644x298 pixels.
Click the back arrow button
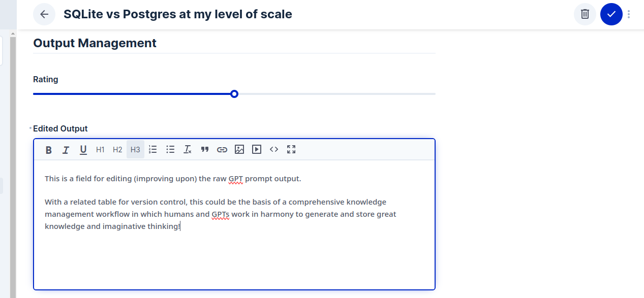pos(44,14)
